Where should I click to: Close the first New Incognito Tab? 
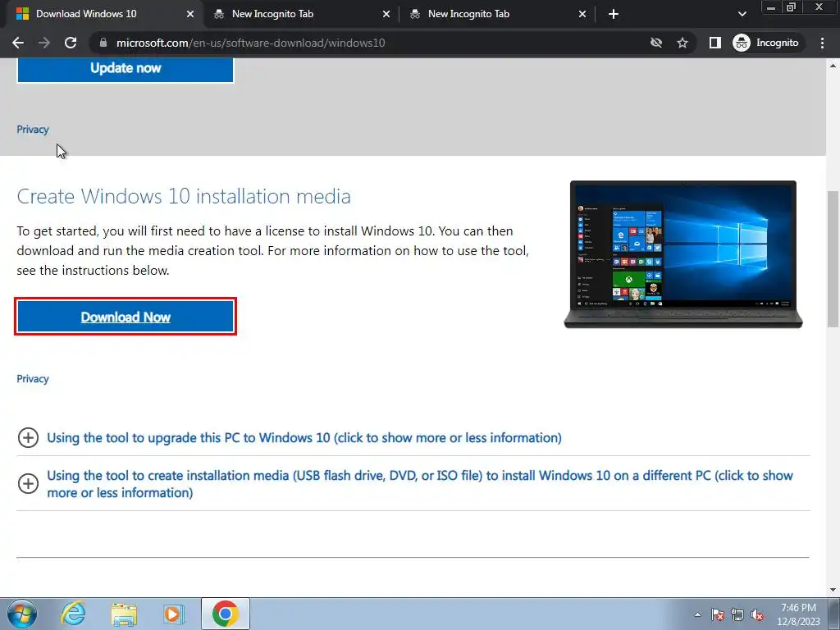pos(386,14)
